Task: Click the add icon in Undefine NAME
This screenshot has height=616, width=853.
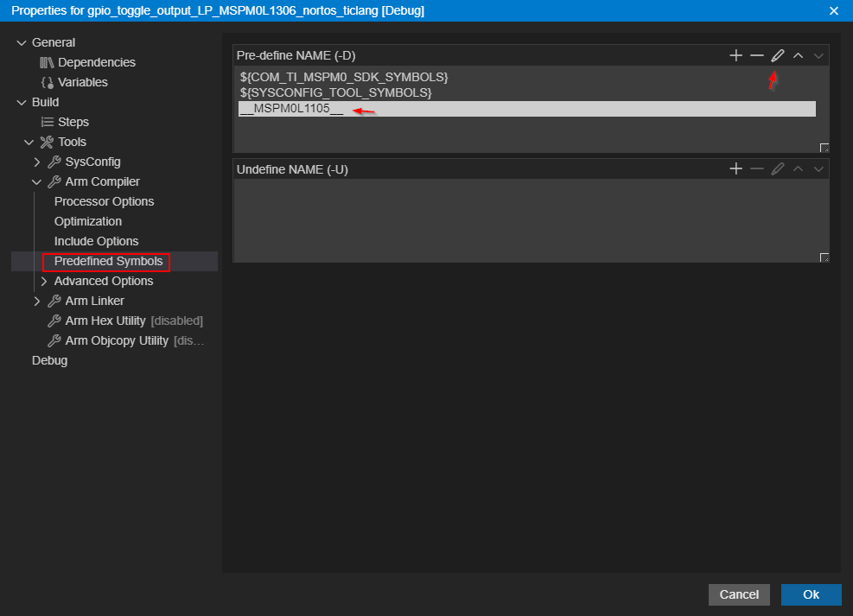Action: 735,169
